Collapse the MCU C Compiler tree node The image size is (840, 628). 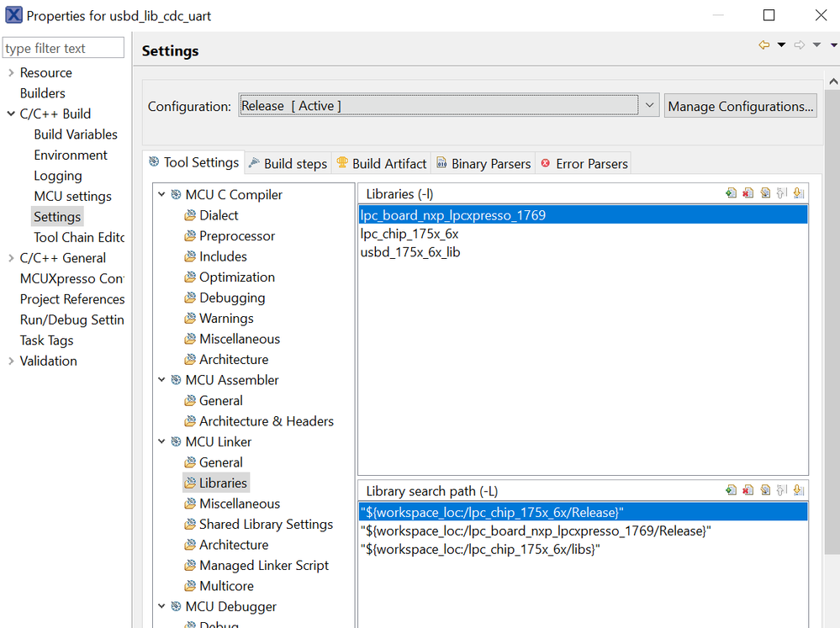[161, 194]
